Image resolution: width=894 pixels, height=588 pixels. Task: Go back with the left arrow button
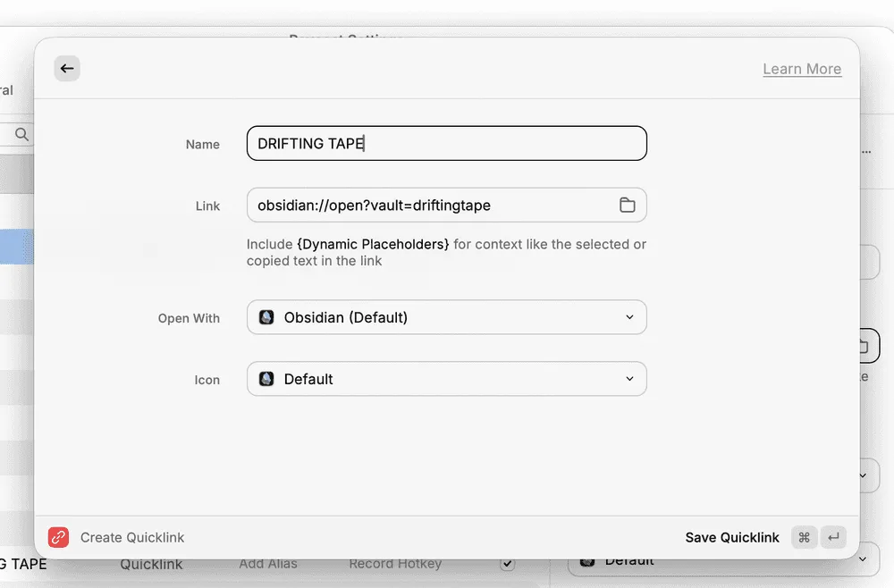67,69
